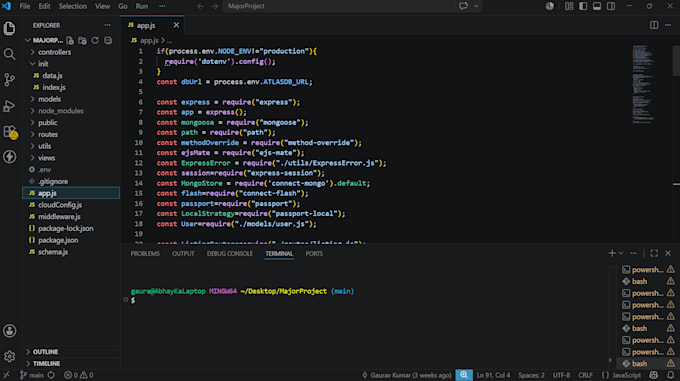This screenshot has height=381, width=680.
Task: Open the File menu
Action: pos(25,6)
